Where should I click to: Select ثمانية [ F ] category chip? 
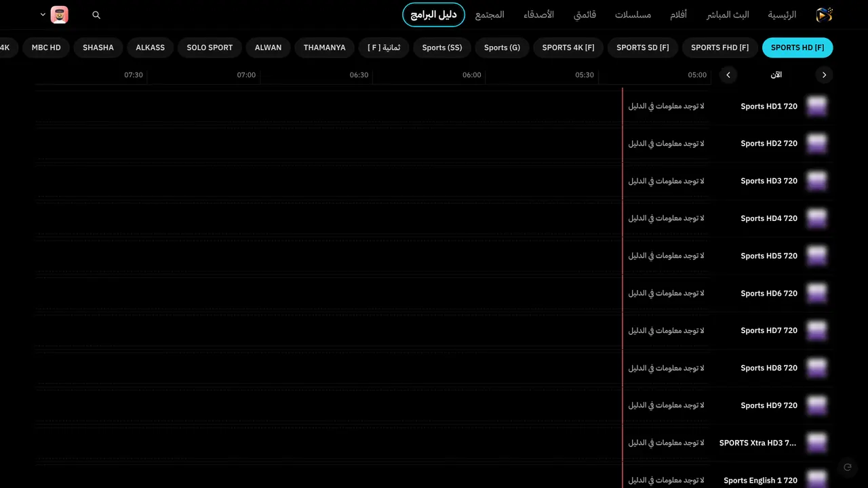(384, 47)
